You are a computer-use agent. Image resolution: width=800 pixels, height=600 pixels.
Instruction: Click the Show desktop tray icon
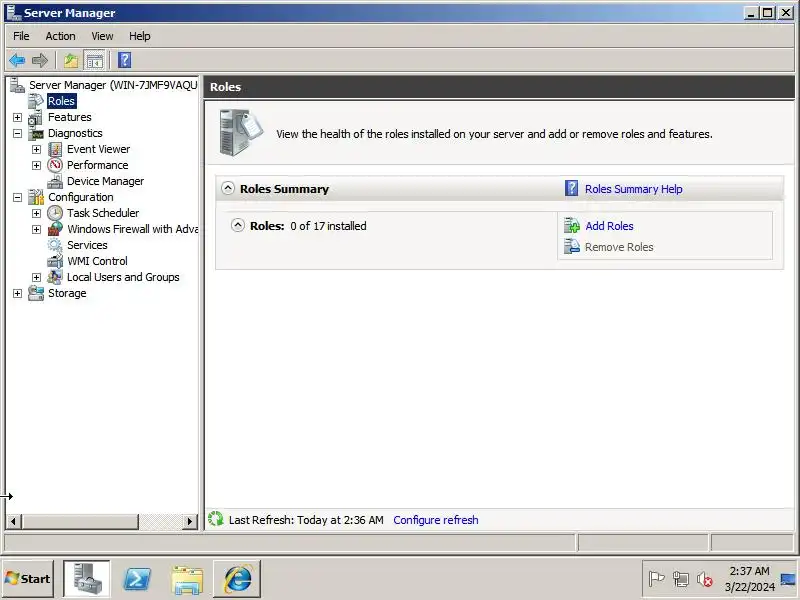click(788, 579)
